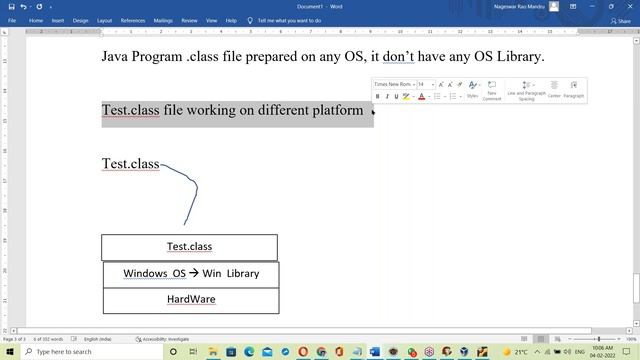Open the Mailings ribbon tab
This screenshot has width=640, height=360.
pos(163,20)
